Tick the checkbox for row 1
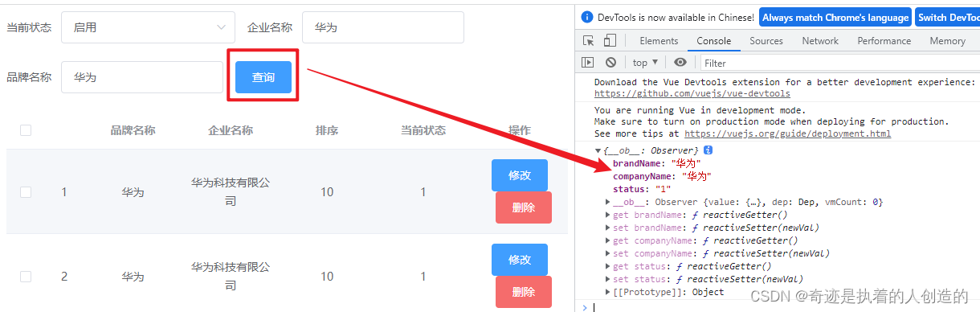 [x=26, y=192]
